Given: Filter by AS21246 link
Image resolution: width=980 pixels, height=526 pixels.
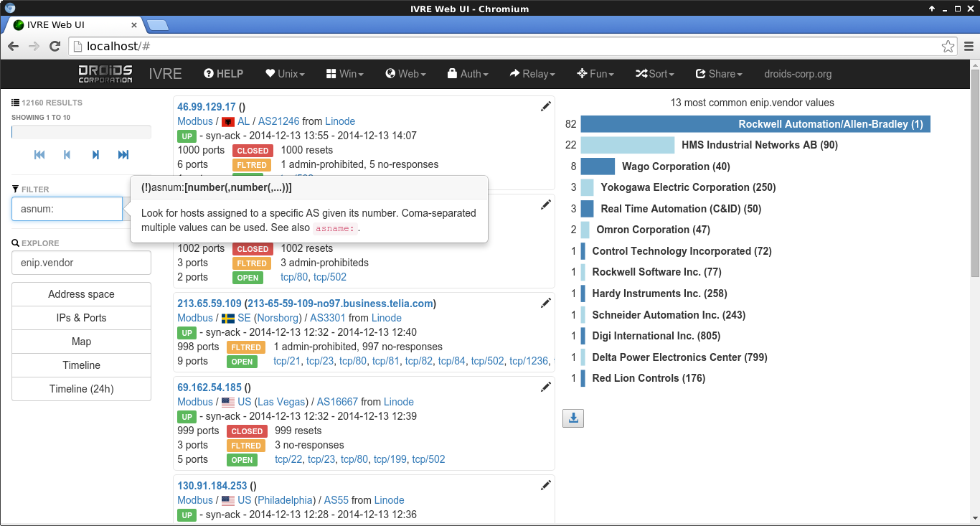Looking at the screenshot, I should pos(278,121).
